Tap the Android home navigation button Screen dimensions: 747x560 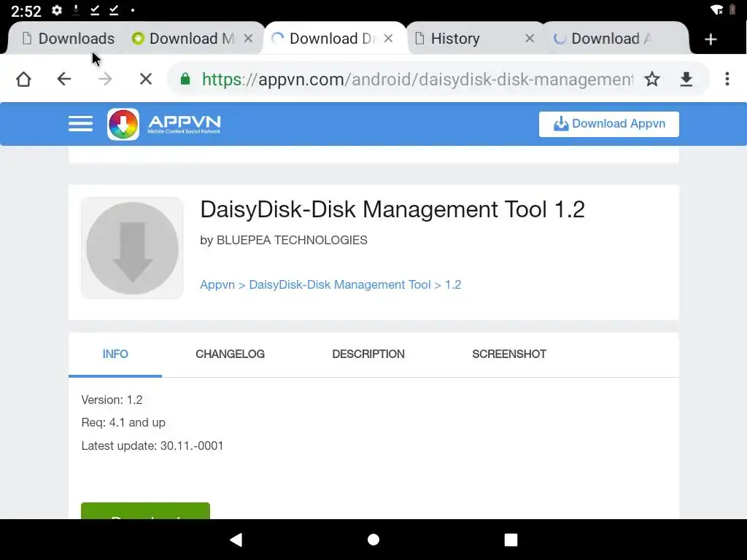[373, 540]
